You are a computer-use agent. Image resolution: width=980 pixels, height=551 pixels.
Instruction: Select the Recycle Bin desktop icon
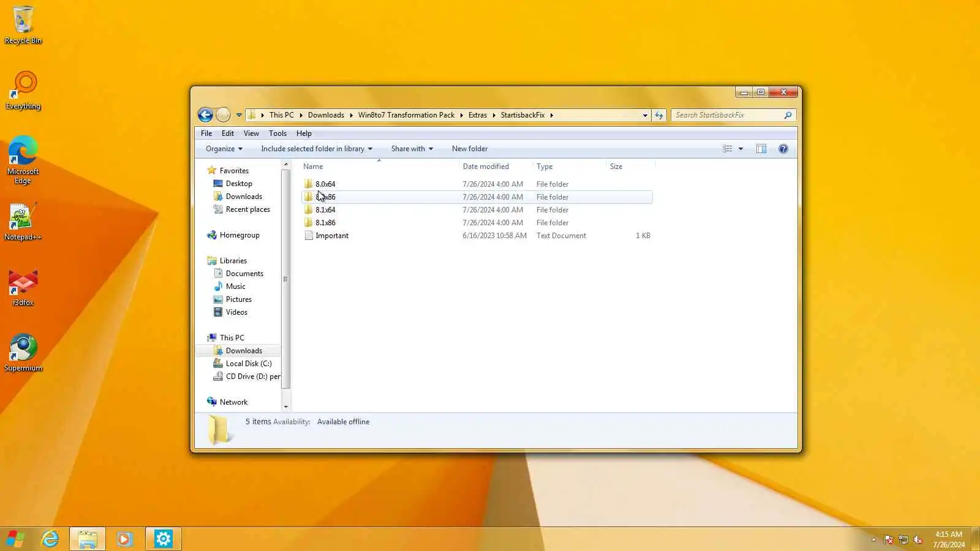(x=23, y=25)
